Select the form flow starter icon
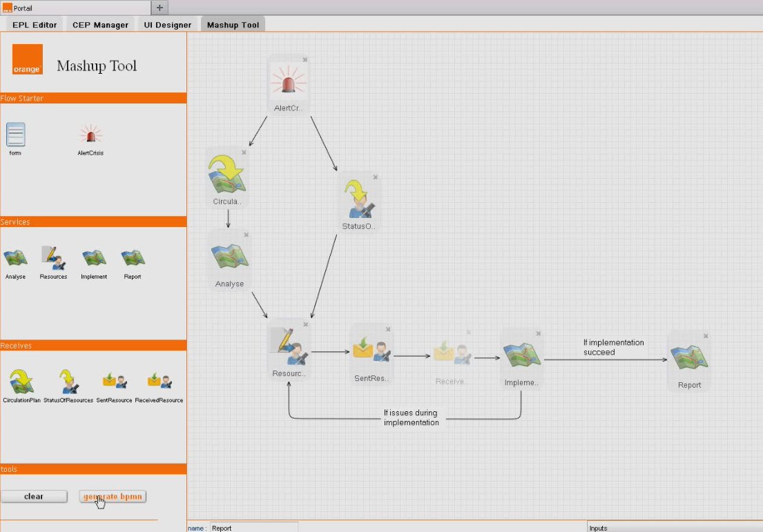The height and width of the screenshot is (532, 763). click(16, 135)
